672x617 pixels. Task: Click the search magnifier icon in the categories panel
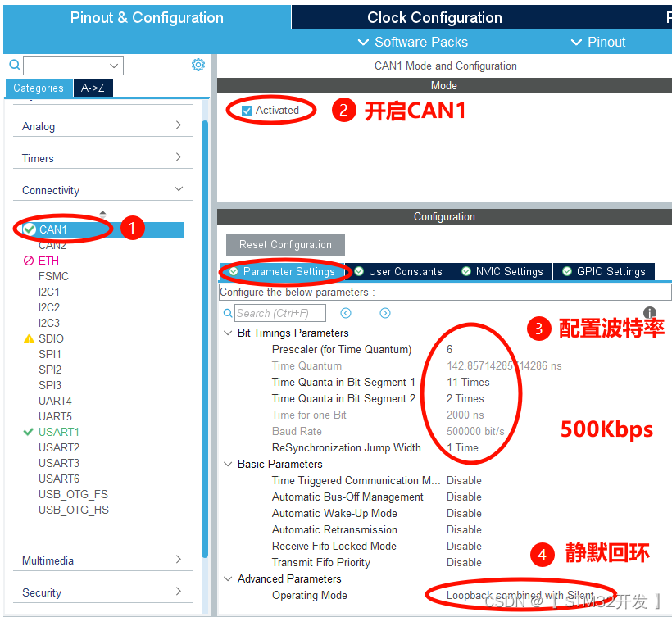[x=15, y=65]
